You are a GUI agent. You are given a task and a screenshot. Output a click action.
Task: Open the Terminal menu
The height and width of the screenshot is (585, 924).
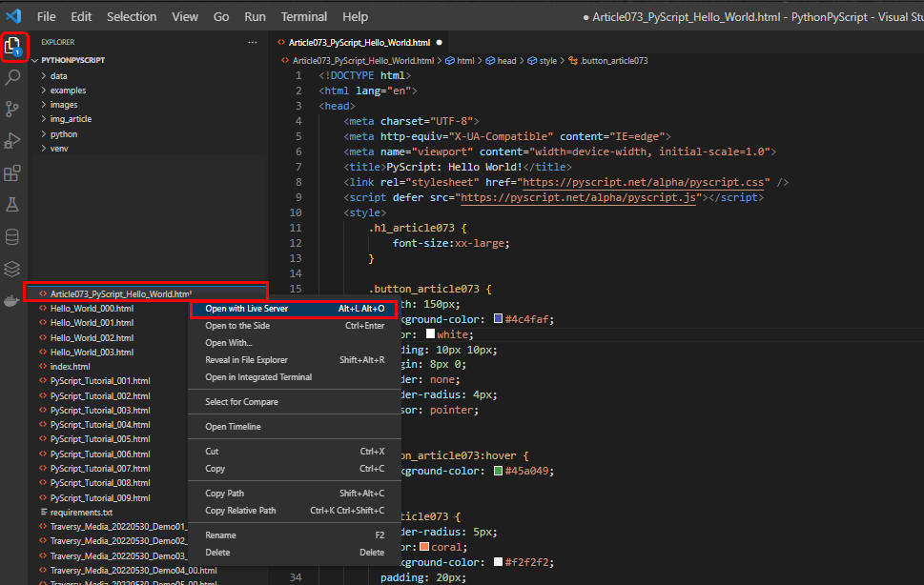coord(303,16)
